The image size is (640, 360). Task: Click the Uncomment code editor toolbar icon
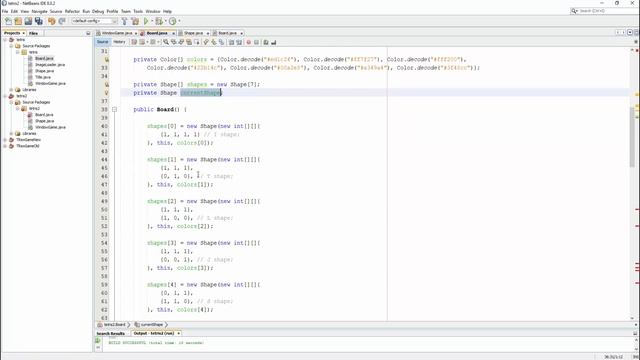coord(273,42)
